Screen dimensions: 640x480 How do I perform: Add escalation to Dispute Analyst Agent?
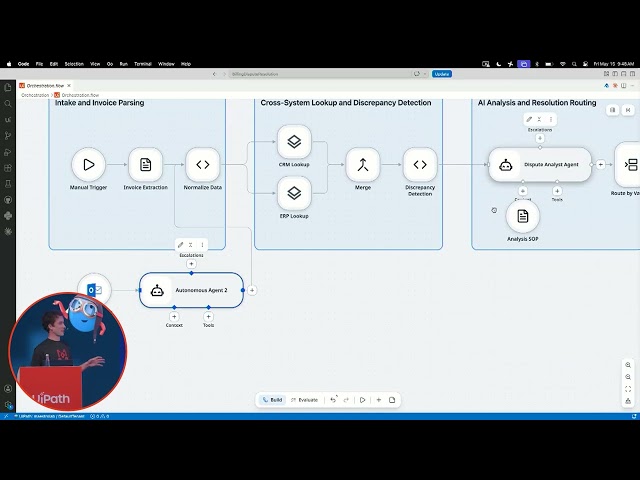pyautogui.click(x=540, y=138)
